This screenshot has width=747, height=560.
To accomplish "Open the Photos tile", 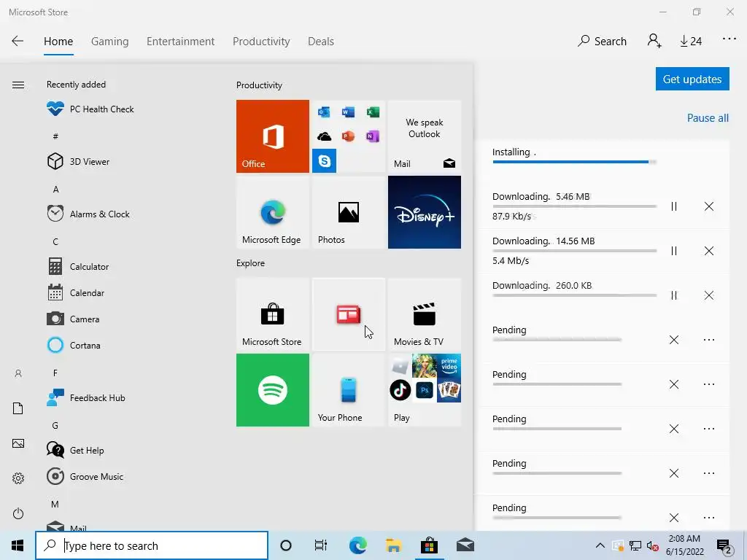I will pos(349,212).
